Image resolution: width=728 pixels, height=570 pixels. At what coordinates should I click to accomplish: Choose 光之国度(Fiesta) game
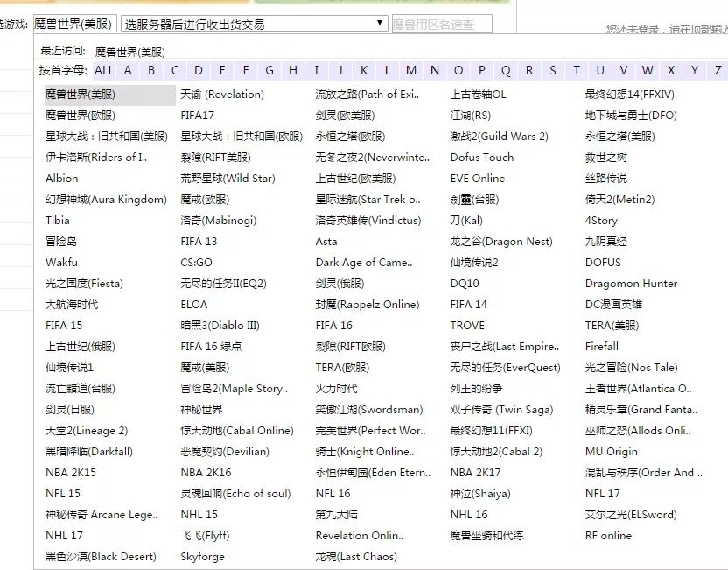(84, 284)
